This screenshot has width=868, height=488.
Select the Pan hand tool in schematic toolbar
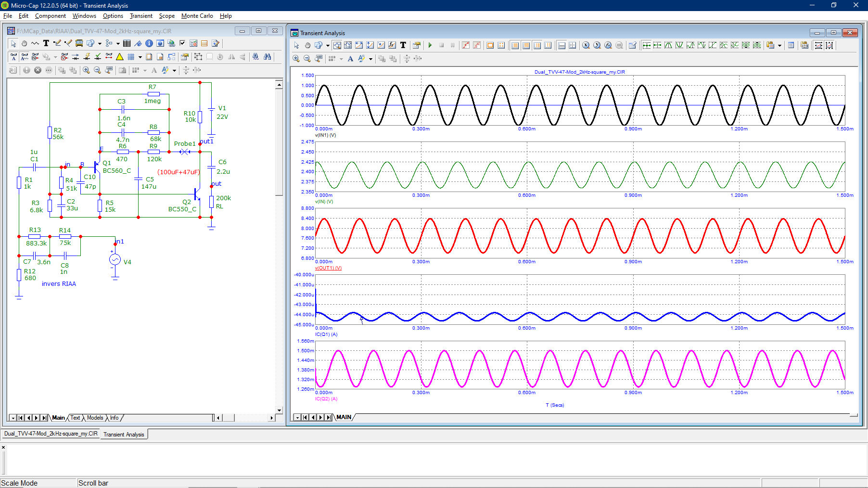click(x=24, y=43)
